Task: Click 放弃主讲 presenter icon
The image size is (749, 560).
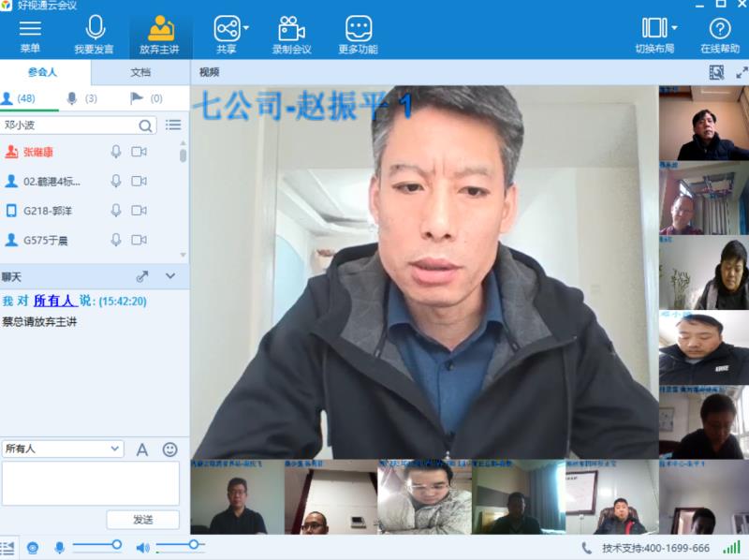Action: (x=159, y=29)
